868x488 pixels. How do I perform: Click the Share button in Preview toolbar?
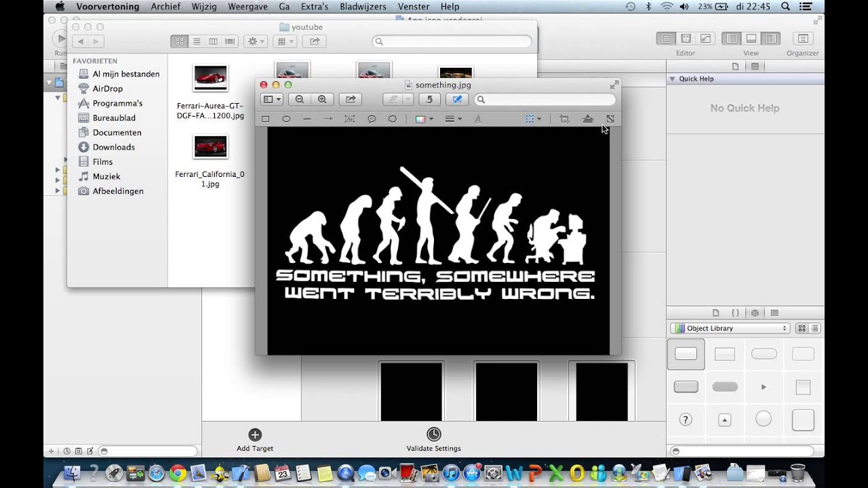[x=351, y=100]
